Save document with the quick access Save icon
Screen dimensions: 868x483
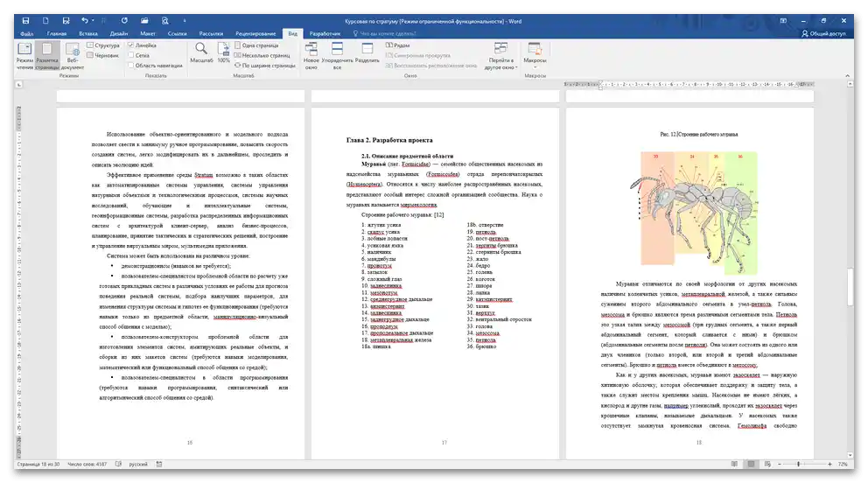[25, 20]
